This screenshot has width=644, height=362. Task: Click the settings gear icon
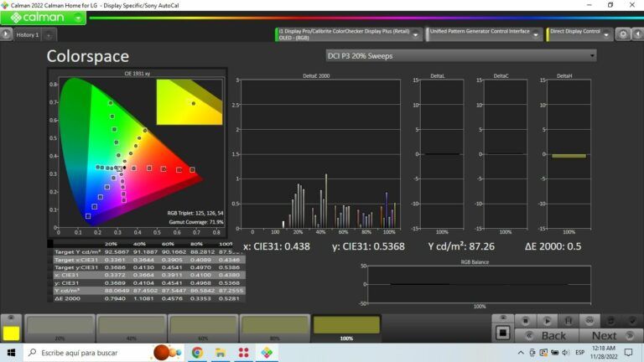623,34
